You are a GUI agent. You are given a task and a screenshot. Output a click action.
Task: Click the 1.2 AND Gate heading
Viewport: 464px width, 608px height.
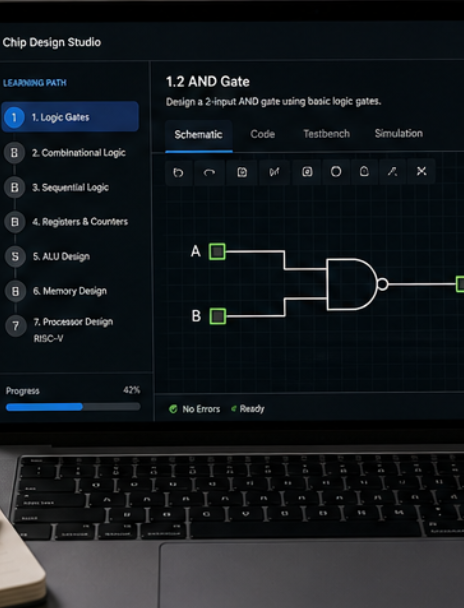(x=208, y=82)
